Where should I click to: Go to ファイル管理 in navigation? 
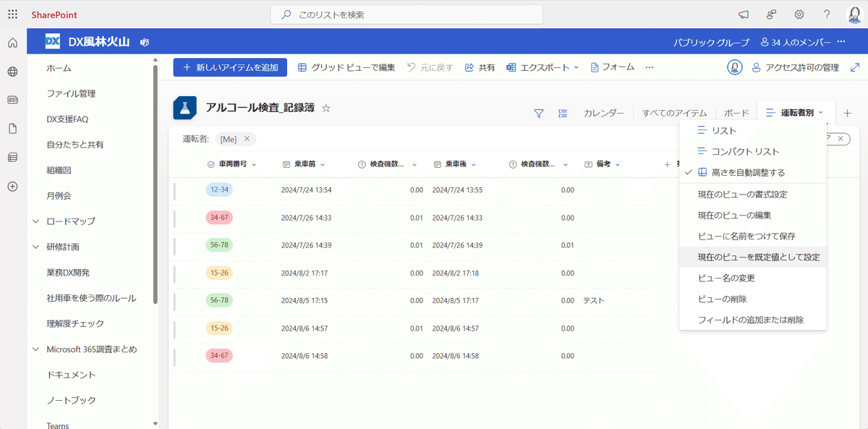pyautogui.click(x=71, y=93)
